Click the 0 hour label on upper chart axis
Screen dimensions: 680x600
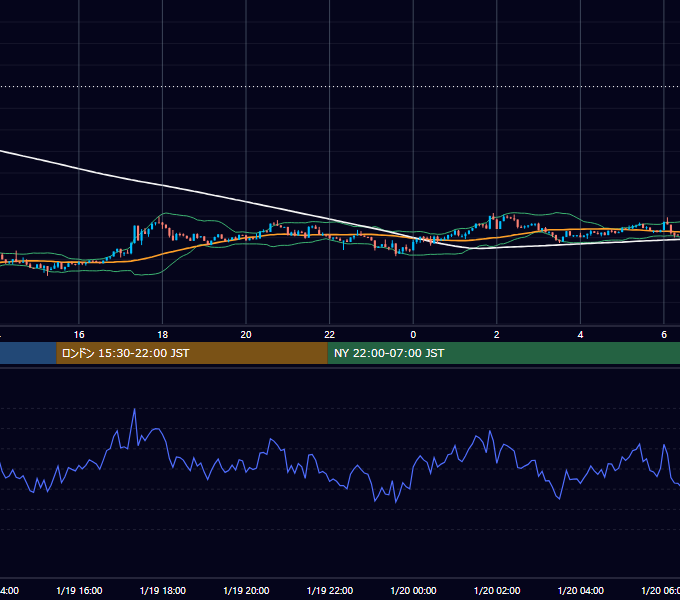413,335
